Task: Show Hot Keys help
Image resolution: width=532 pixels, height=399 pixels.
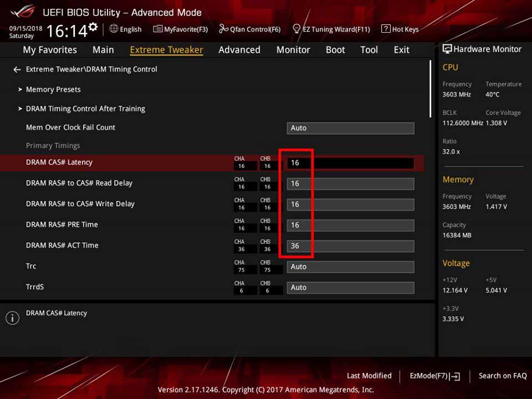Action: (400, 29)
